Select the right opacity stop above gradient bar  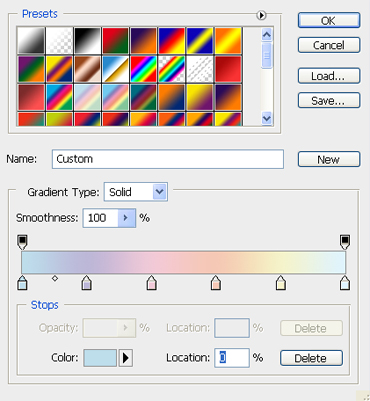pyautogui.click(x=345, y=242)
